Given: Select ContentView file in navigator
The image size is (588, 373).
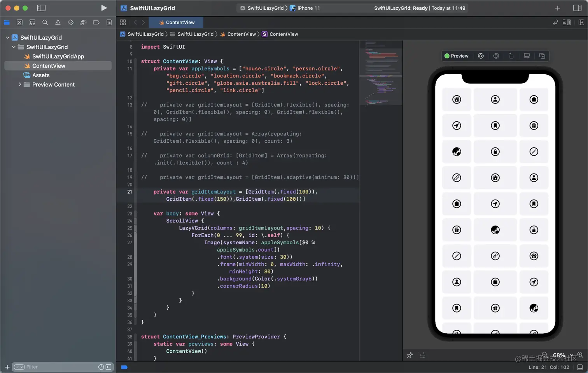Looking at the screenshot, I should [x=58, y=66].
